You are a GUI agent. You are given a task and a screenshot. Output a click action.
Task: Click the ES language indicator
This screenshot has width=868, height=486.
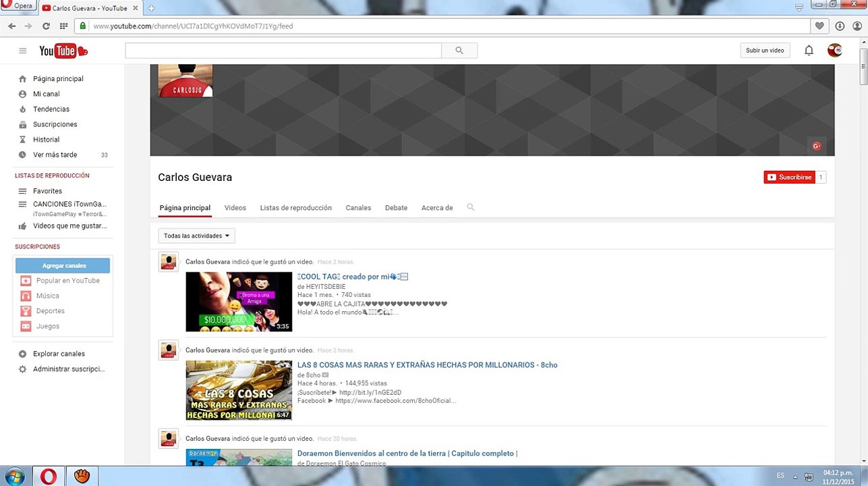tap(780, 476)
